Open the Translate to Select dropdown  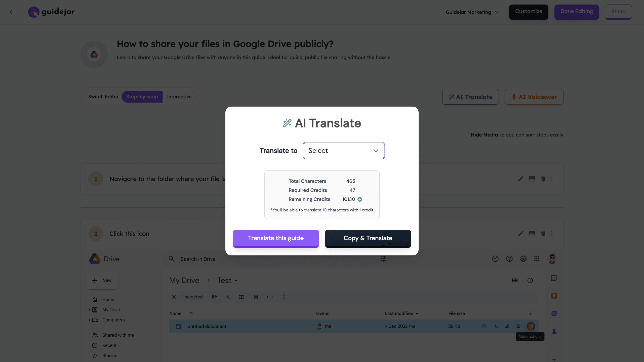coord(344,150)
